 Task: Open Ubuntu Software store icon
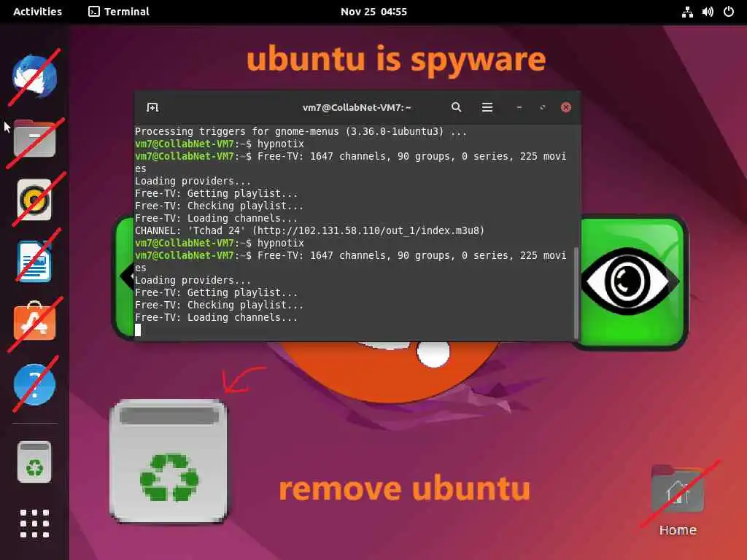pyautogui.click(x=34, y=322)
